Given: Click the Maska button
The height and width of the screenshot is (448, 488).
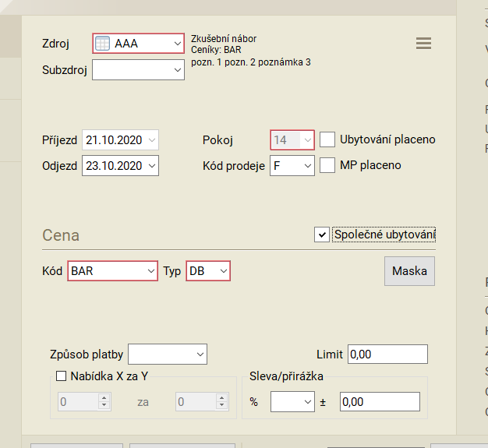Looking at the screenshot, I should click(x=409, y=271).
